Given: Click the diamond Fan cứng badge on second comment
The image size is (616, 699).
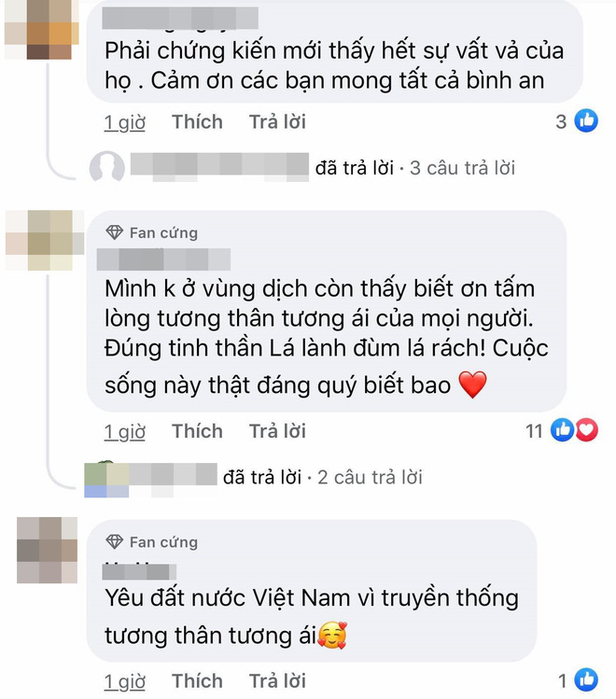Looking at the screenshot, I should tap(152, 232).
